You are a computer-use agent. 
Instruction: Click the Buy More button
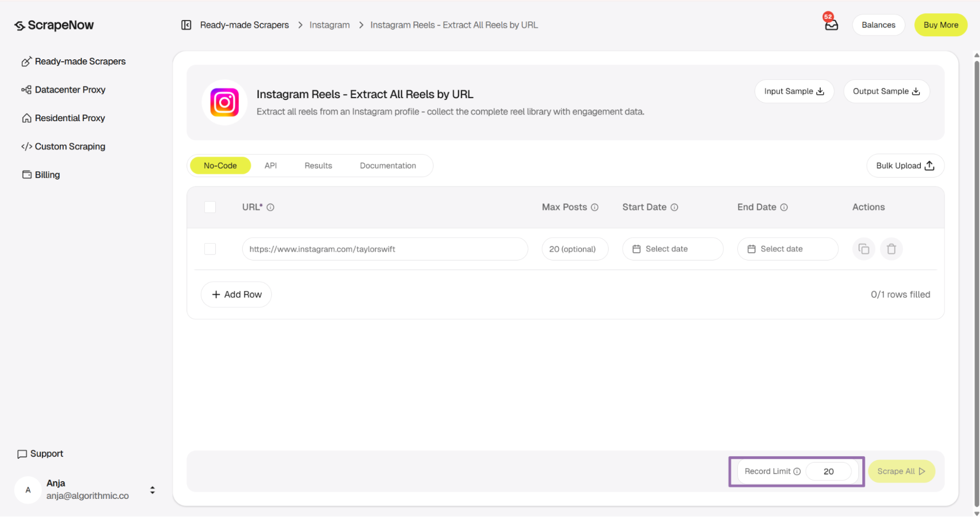click(941, 25)
